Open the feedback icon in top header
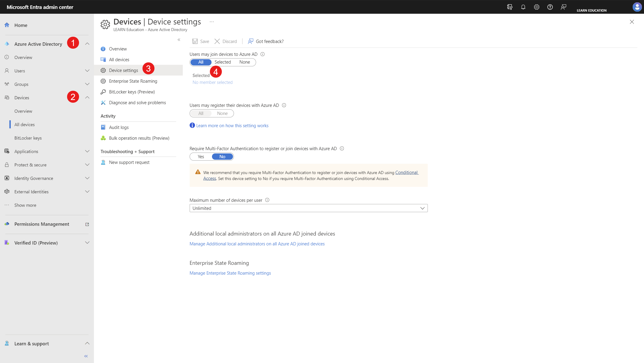 (563, 7)
